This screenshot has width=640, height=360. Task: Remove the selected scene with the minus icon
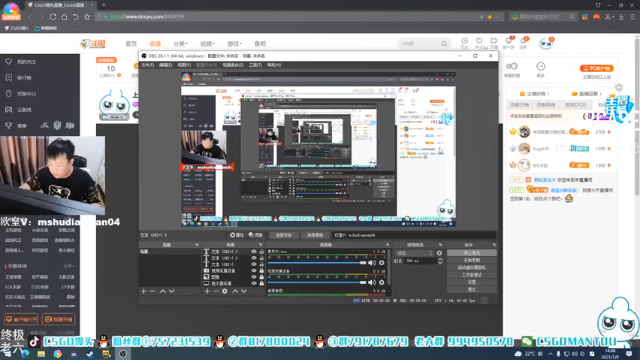152,291
